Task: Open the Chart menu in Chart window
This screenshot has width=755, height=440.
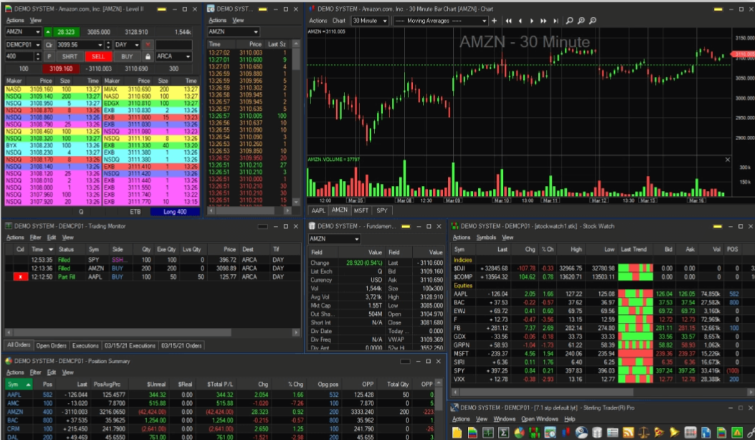Action: (x=339, y=21)
